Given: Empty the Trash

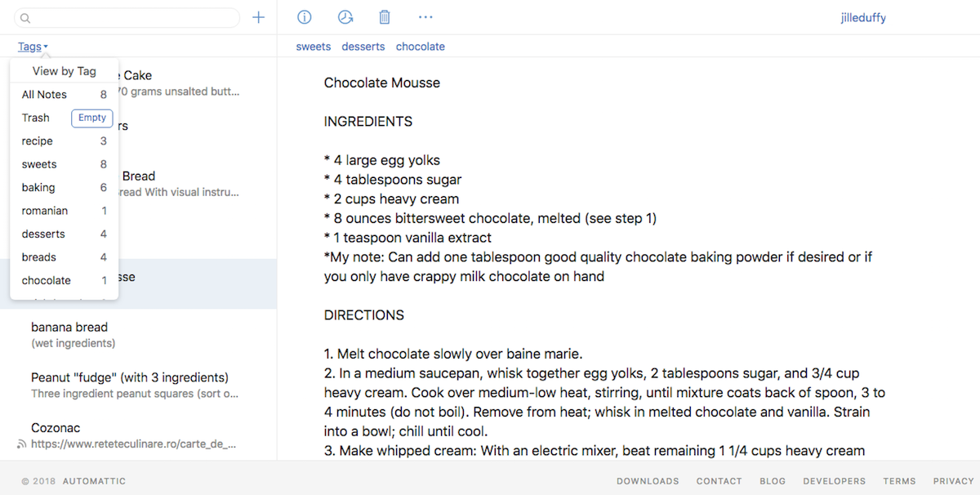Looking at the screenshot, I should (x=91, y=118).
